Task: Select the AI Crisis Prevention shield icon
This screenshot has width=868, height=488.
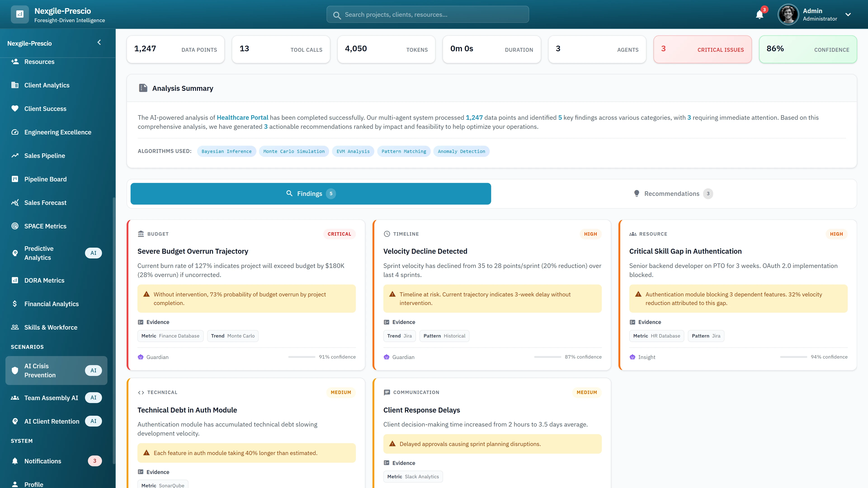Action: pos(15,370)
